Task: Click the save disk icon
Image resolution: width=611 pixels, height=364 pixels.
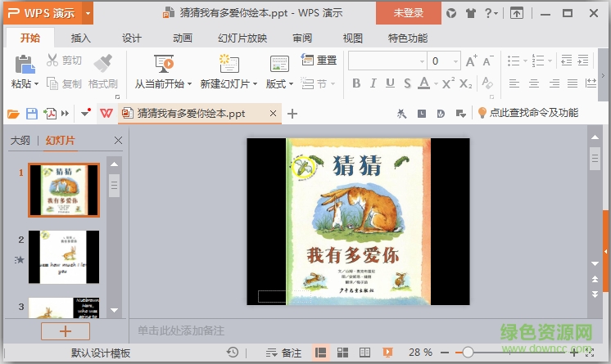Action: [x=32, y=114]
